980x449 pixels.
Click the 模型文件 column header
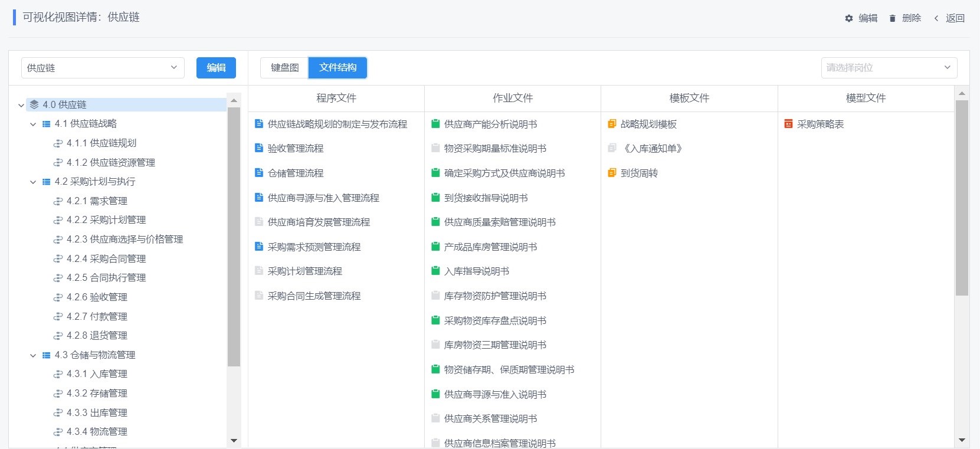(x=866, y=98)
